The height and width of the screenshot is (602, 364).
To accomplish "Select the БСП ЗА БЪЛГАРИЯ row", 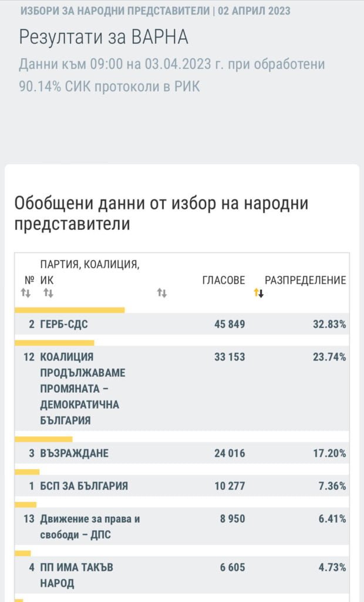I will (84, 486).
